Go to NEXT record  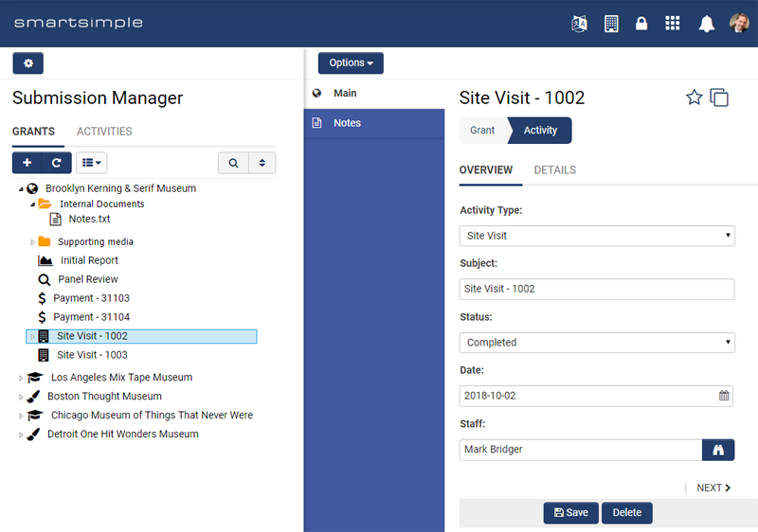tap(713, 488)
